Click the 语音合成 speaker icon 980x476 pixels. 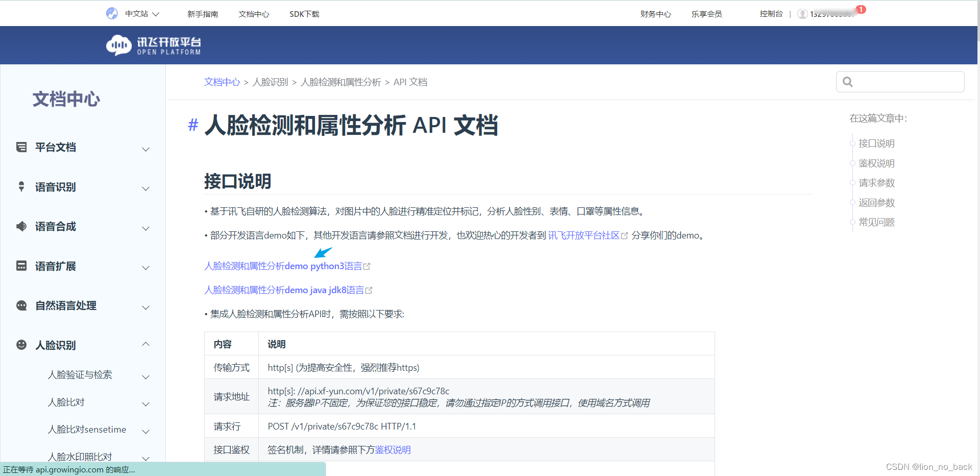tap(21, 226)
